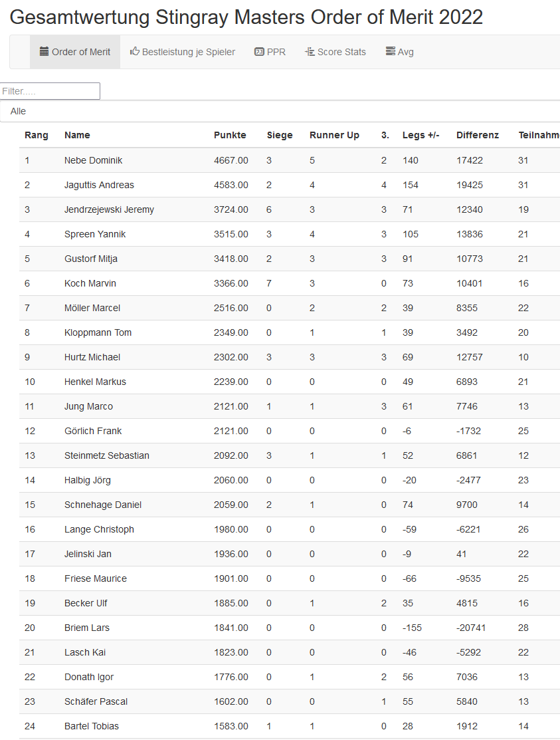The width and height of the screenshot is (560, 740).
Task: Click the Bartel Tobias row
Action: (x=92, y=726)
